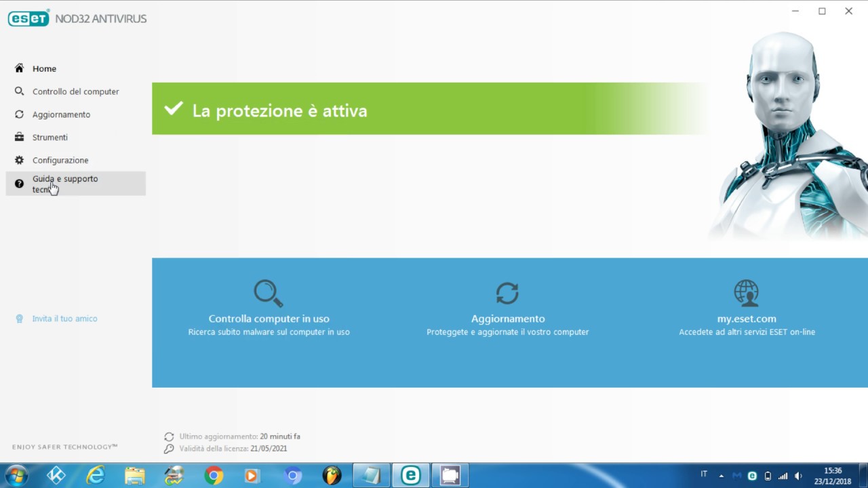Open Guida e supporto tecnico
This screenshot has width=868, height=488.
tap(75, 184)
